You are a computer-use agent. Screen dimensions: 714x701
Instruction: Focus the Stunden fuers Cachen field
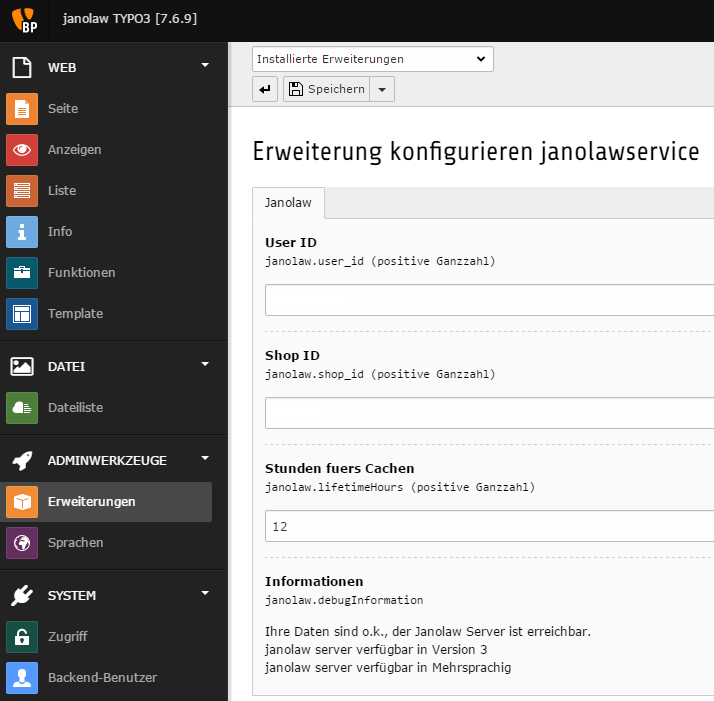click(x=490, y=526)
